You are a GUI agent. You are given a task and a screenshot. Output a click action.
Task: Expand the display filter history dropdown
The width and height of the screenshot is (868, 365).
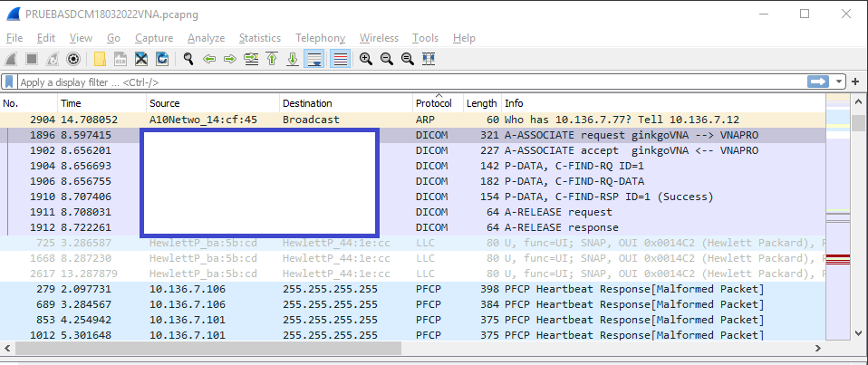coord(840,82)
